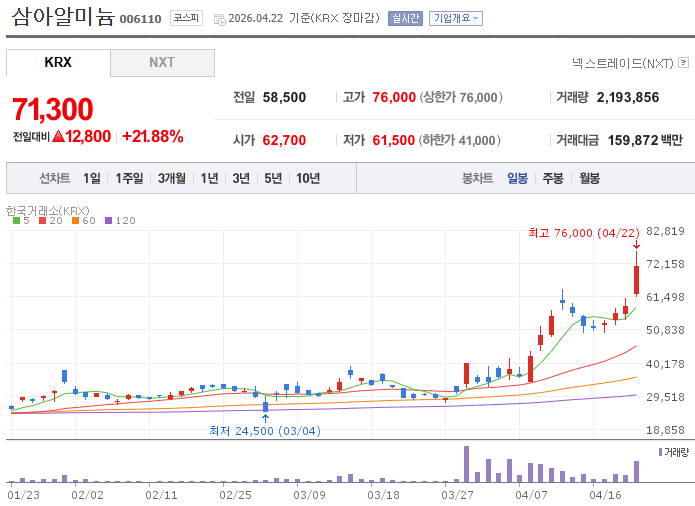Click the date calendar icon beside 2026.04.22
Viewport: 695px width, 506px height.
(x=219, y=19)
